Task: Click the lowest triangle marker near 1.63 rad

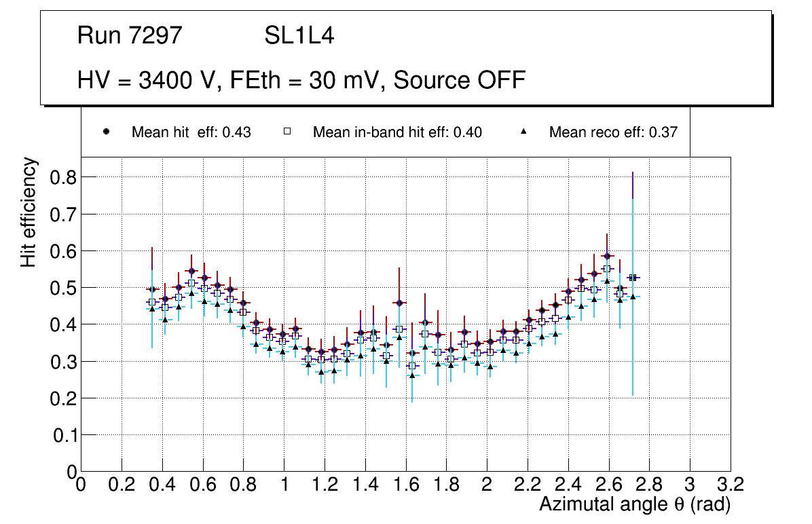Action: (x=412, y=375)
